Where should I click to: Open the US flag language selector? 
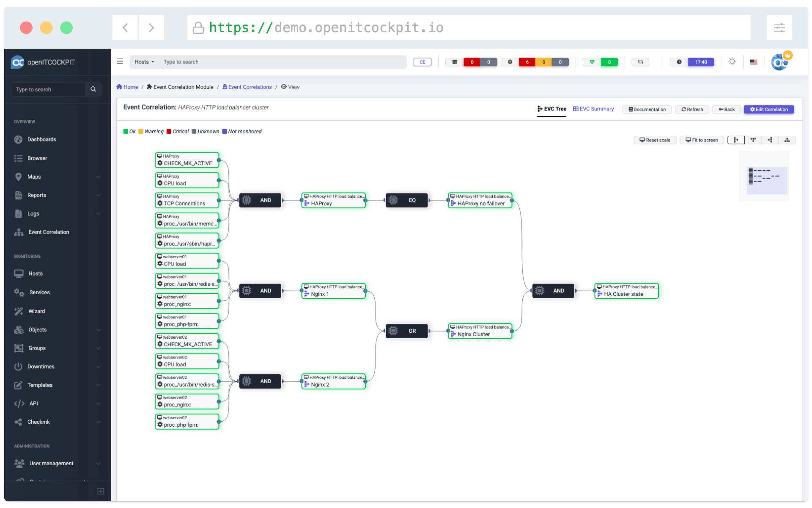point(754,62)
